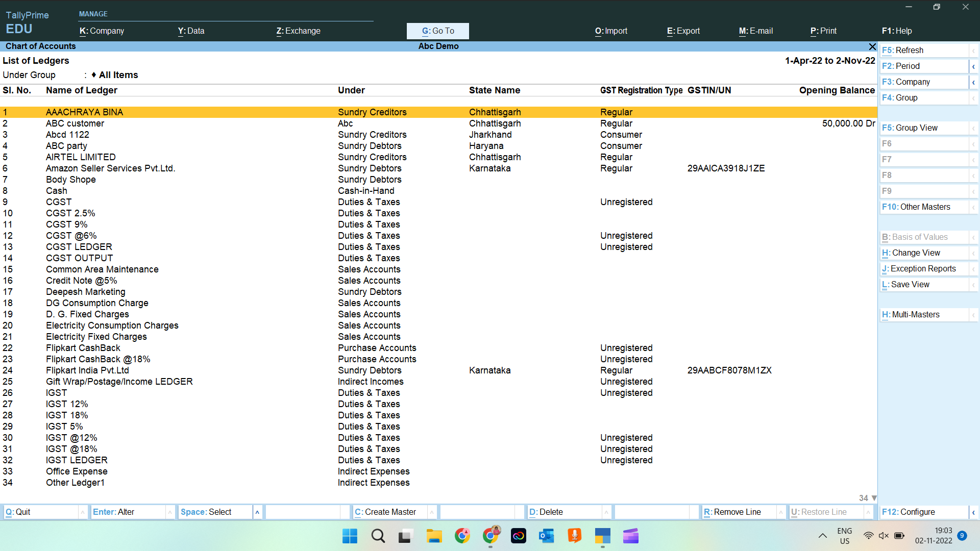Click All Items tree filter label
This screenshot has width=980, height=551.
(118, 74)
